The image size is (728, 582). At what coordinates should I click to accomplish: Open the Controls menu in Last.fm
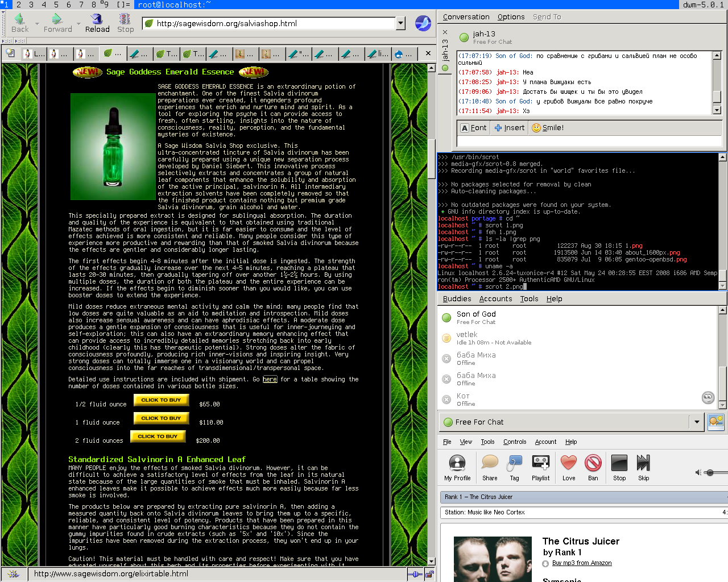515,442
